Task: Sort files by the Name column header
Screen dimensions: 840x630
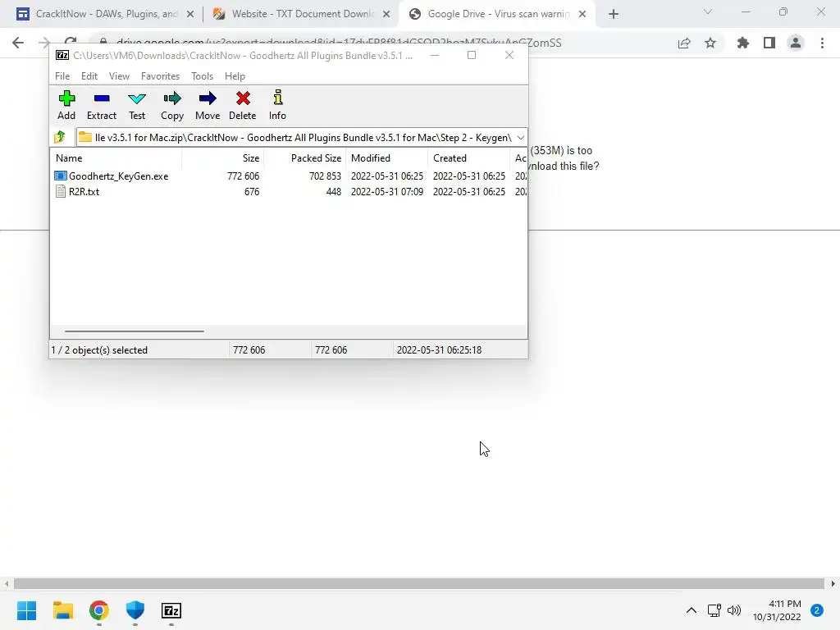Action: (116, 158)
